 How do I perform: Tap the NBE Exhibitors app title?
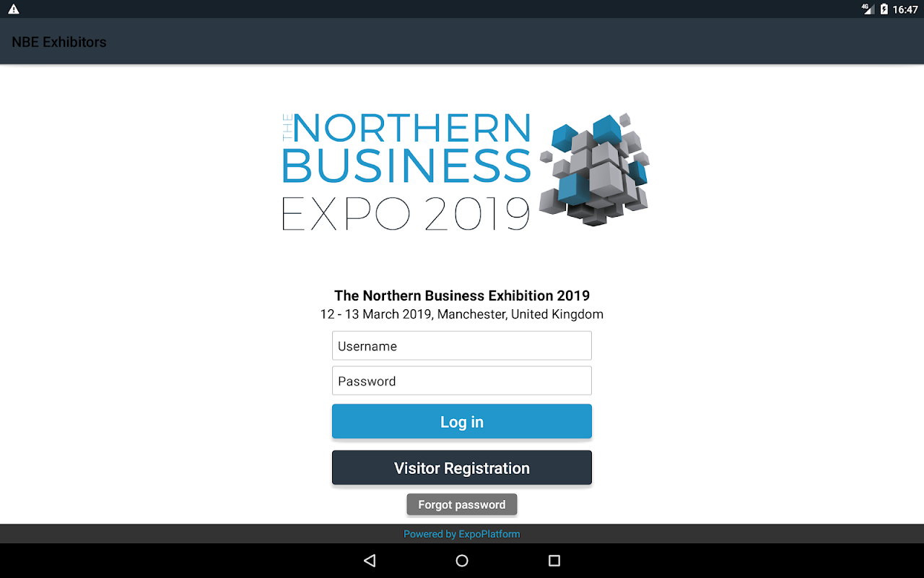[59, 42]
